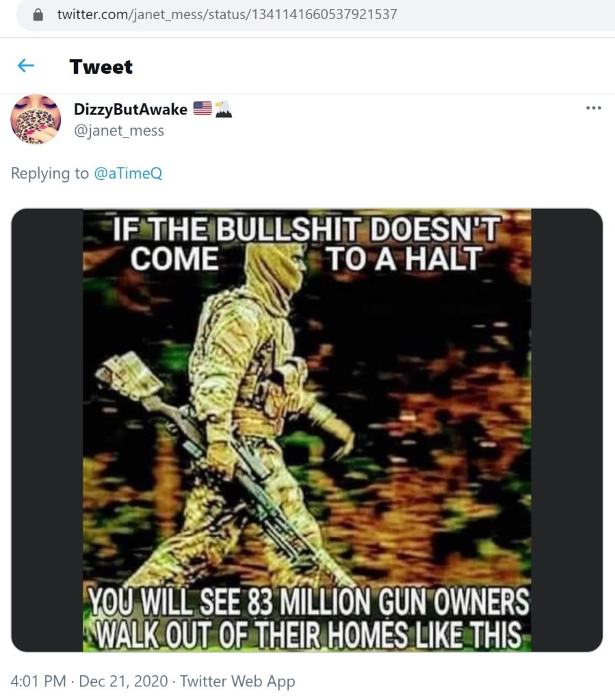Click the @janet_mess handle
The image size is (615, 700).
click(119, 131)
